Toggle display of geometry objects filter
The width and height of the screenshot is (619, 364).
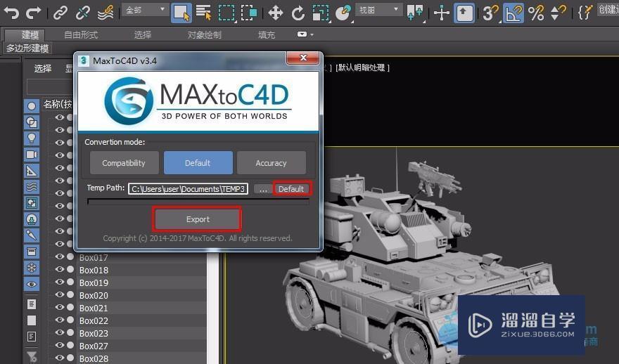[32, 106]
